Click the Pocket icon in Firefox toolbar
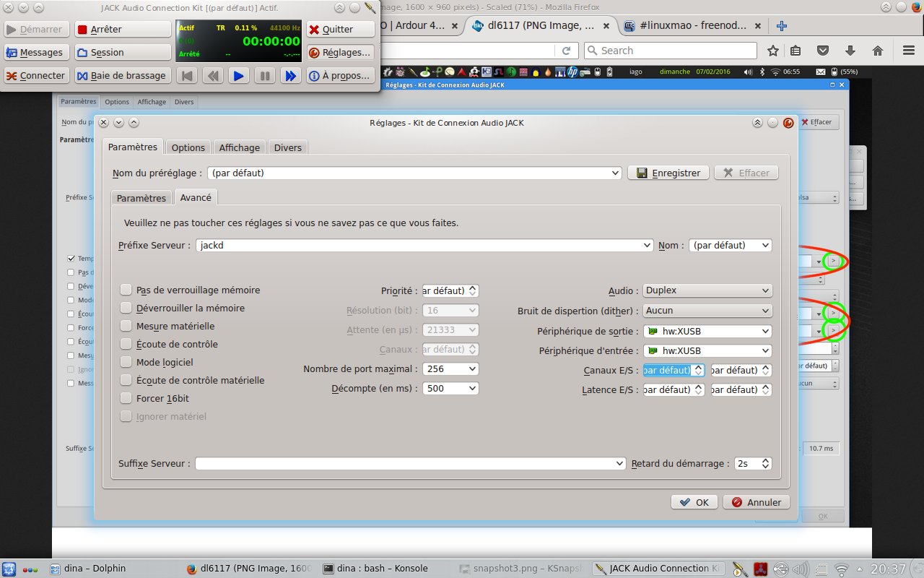Screen dimensions: 924x578 (x=823, y=51)
